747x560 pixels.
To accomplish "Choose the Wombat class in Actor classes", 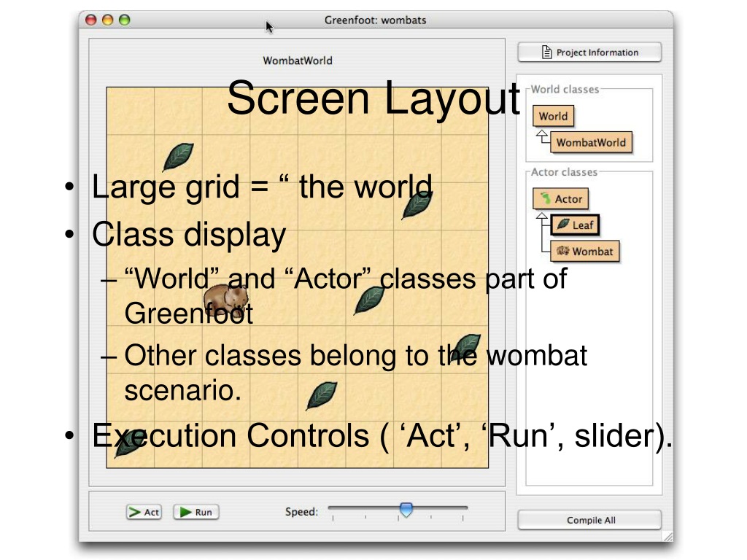I will [x=585, y=251].
